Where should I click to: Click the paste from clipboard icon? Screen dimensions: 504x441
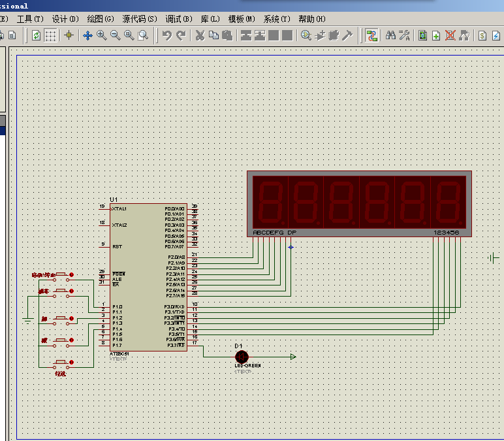(x=227, y=35)
